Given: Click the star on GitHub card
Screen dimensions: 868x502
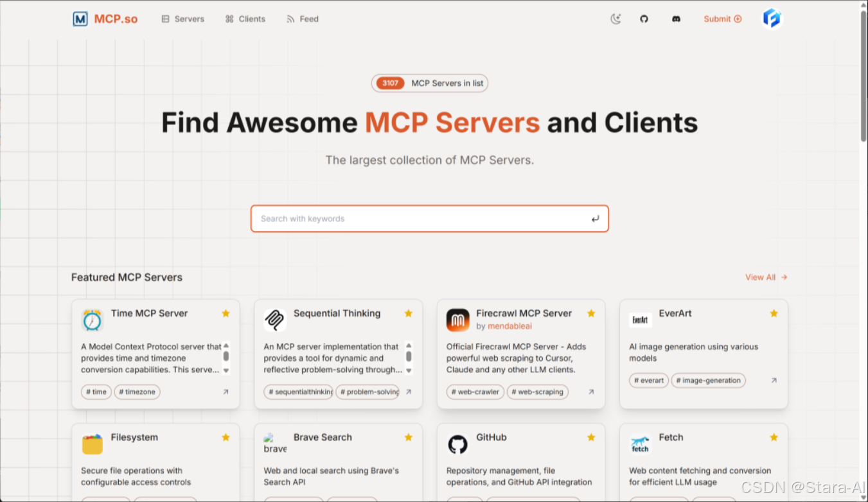Looking at the screenshot, I should coord(591,437).
